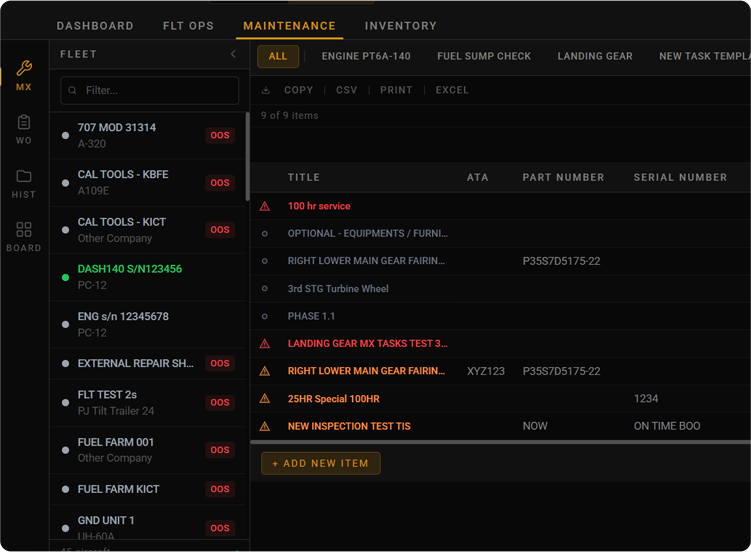The height and width of the screenshot is (552, 751).
Task: Click status dot for ENG s/n 12345678
Action: 66,325
